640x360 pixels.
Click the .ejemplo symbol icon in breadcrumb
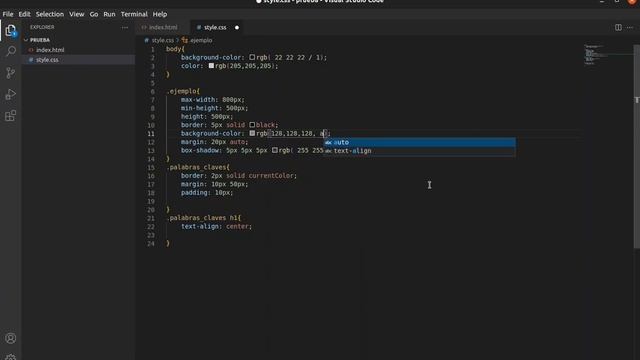184,40
